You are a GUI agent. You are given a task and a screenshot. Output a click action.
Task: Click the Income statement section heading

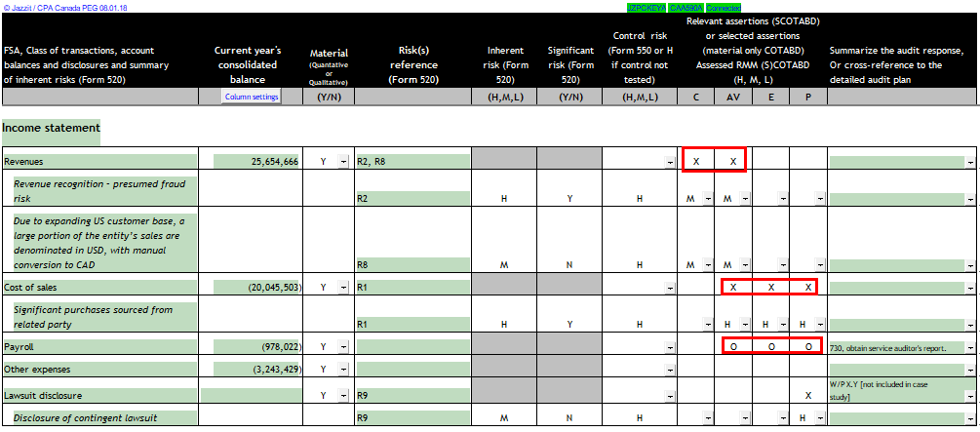pos(51,128)
